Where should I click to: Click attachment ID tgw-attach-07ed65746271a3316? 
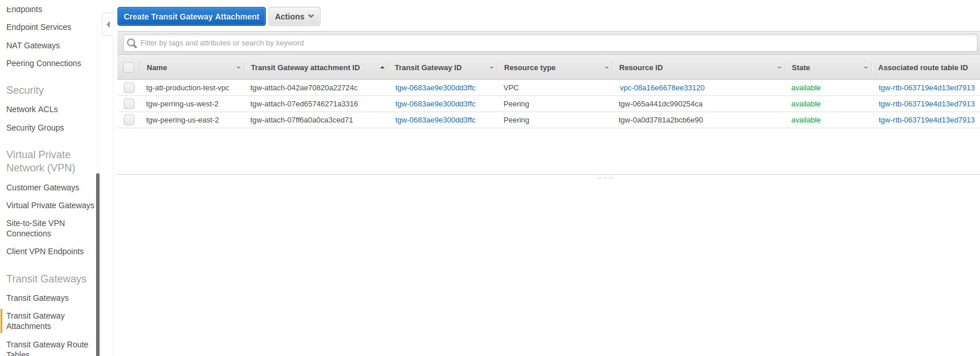click(304, 104)
